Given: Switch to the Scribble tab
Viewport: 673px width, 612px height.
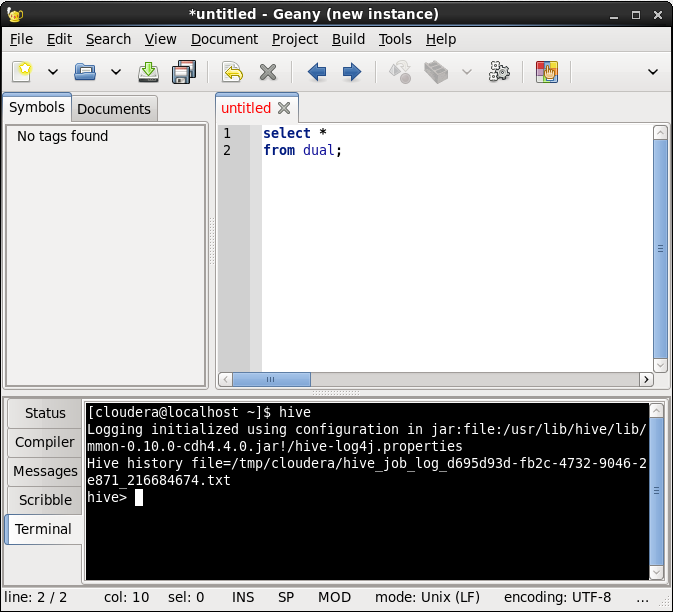Looking at the screenshot, I should pos(45,500).
